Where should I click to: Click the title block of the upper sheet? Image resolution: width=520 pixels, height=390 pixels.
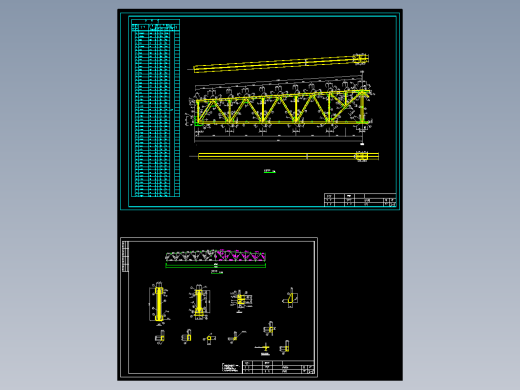(360, 200)
